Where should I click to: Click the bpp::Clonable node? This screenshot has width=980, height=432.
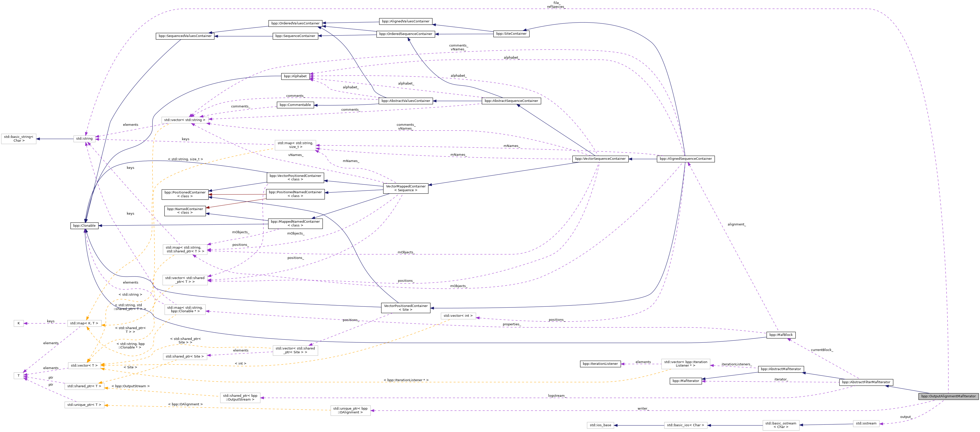pos(84,226)
